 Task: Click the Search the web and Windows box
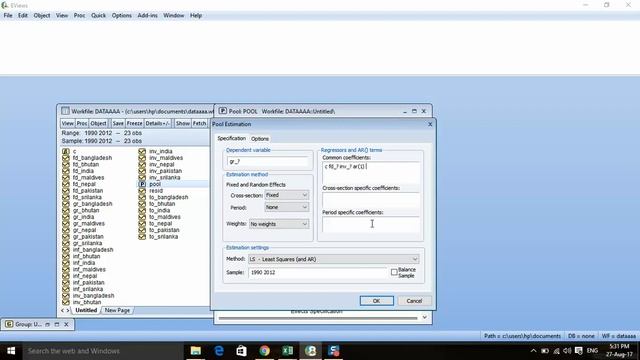point(102,351)
